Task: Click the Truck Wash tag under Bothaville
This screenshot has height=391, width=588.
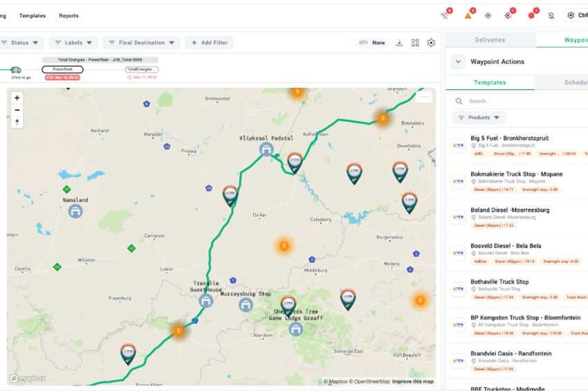Action: point(576,297)
